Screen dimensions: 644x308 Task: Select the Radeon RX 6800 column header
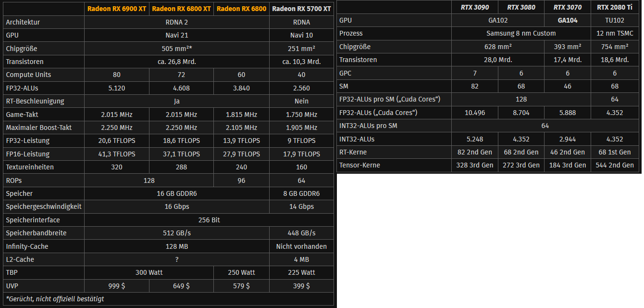click(241, 9)
